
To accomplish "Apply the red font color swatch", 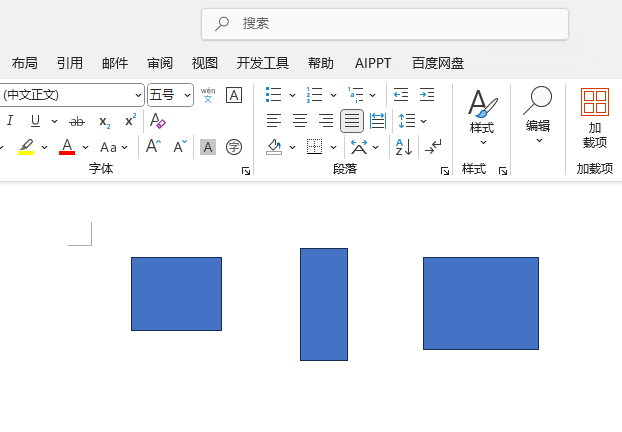I will [67, 147].
